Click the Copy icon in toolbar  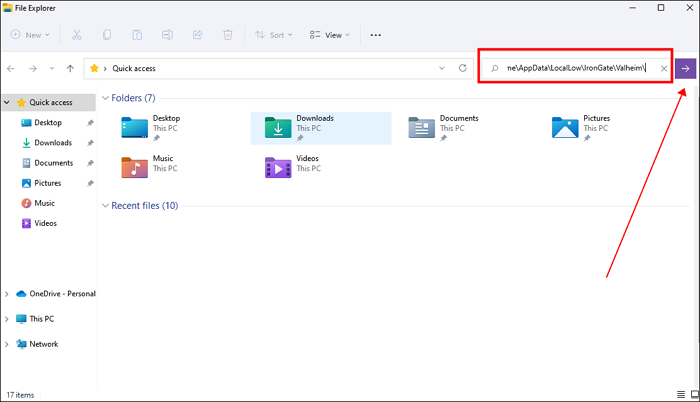click(107, 34)
